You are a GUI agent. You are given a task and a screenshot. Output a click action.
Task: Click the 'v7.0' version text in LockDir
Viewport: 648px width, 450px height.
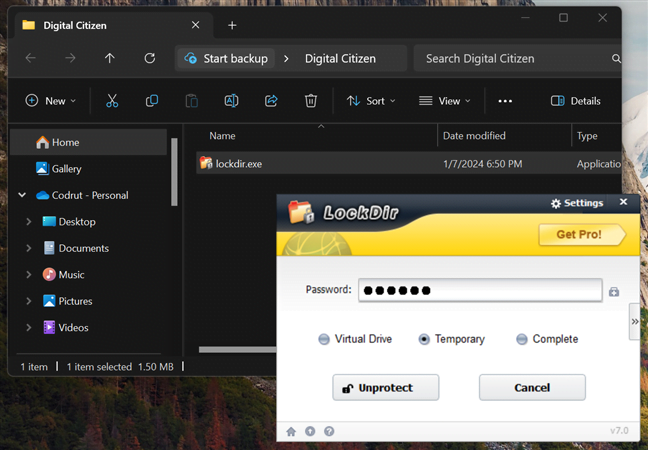pyautogui.click(x=619, y=431)
